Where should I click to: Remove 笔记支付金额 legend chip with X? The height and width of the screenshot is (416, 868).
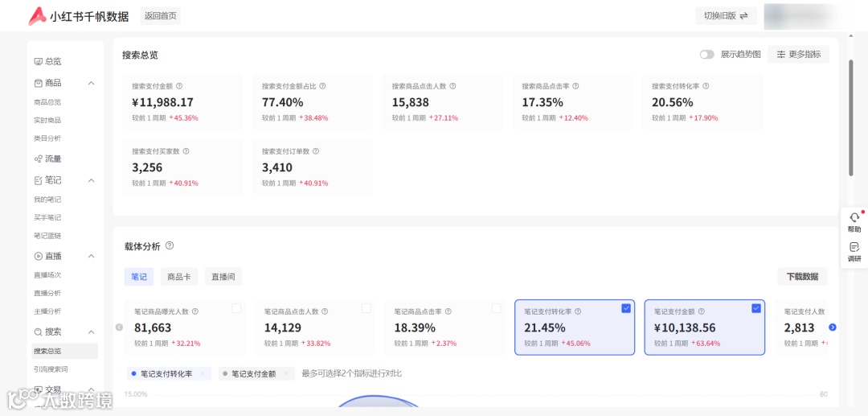click(285, 374)
